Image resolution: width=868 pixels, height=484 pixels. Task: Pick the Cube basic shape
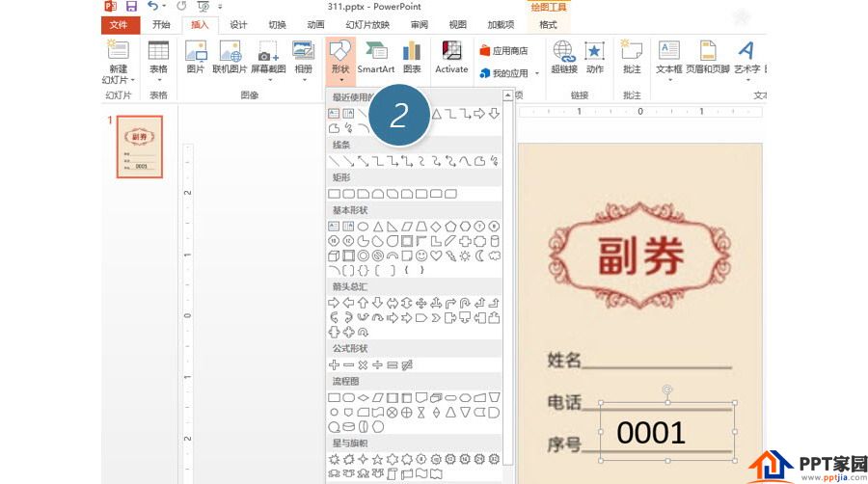(334, 256)
